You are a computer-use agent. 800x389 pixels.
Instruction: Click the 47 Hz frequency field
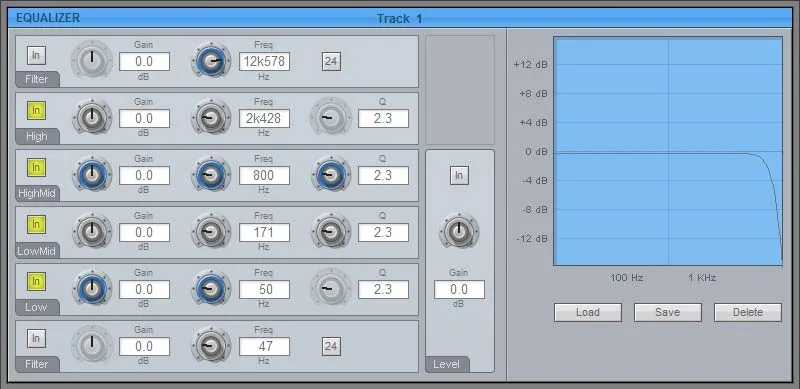tap(264, 347)
